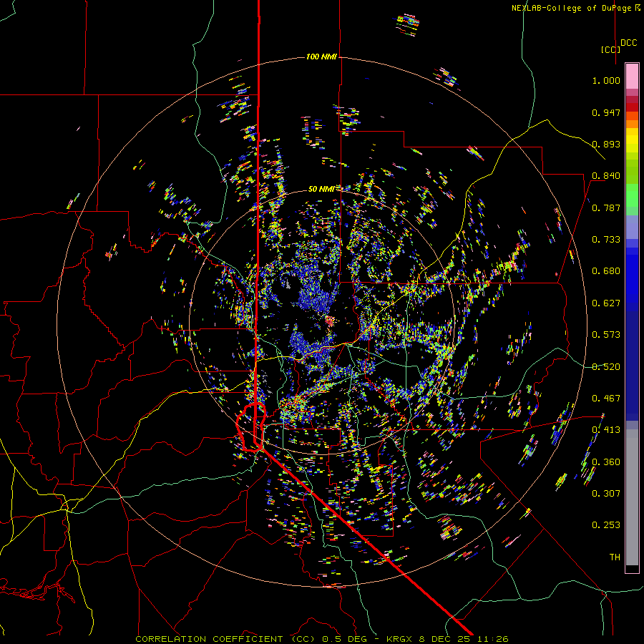
Task: Click the 100 NMI range ring label
Action: pos(321,57)
